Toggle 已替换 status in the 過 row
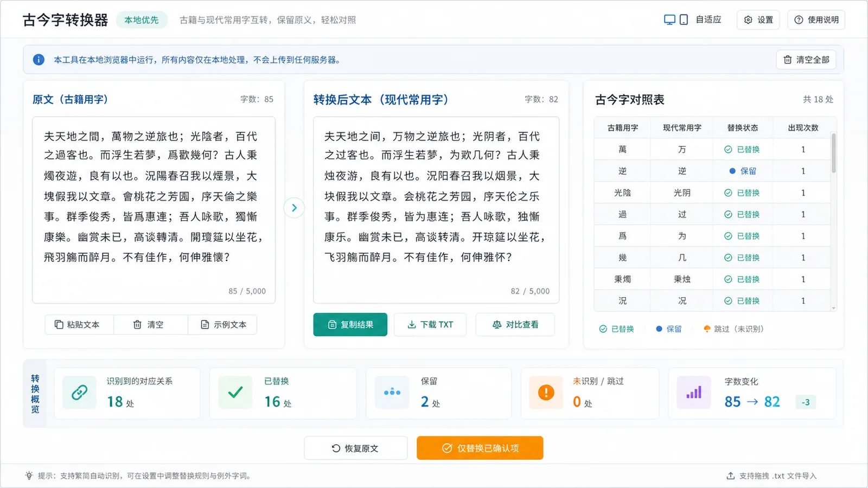The height and width of the screenshot is (488, 868). pos(742,214)
